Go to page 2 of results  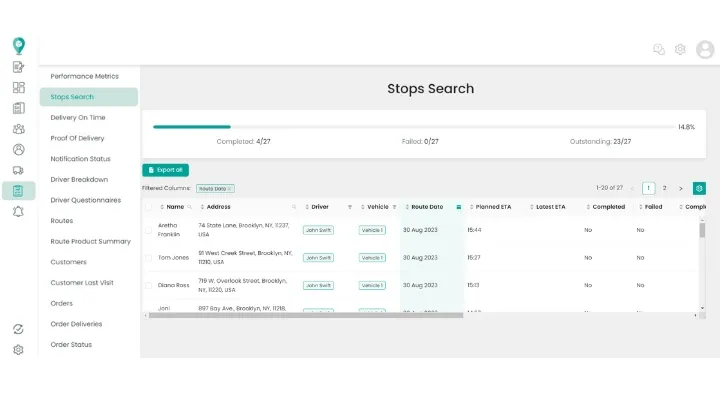(664, 188)
